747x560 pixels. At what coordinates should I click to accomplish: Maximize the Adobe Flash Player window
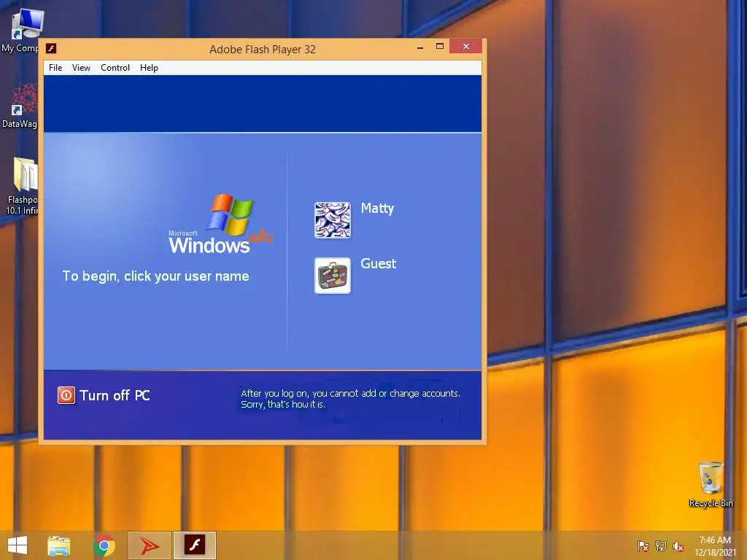tap(439, 47)
